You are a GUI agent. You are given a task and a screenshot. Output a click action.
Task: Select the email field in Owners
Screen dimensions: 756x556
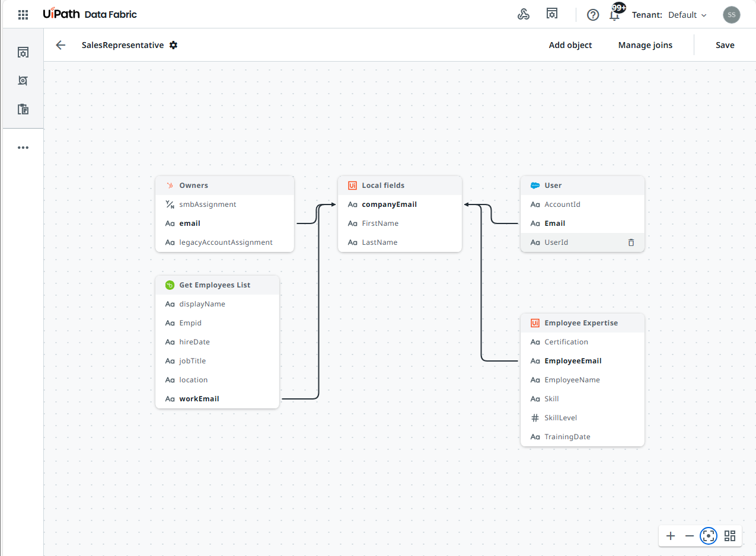(225, 223)
